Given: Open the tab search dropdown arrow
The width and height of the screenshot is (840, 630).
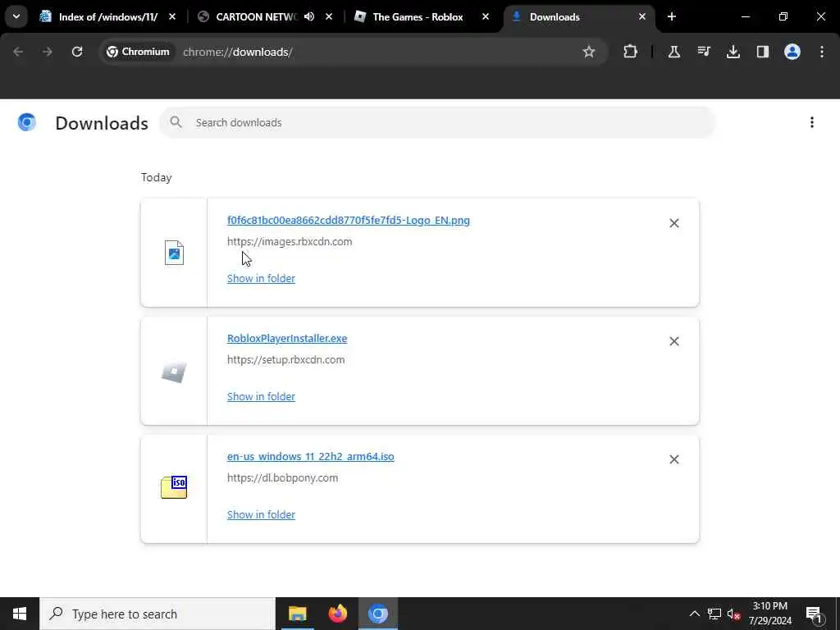Looking at the screenshot, I should pos(16,16).
